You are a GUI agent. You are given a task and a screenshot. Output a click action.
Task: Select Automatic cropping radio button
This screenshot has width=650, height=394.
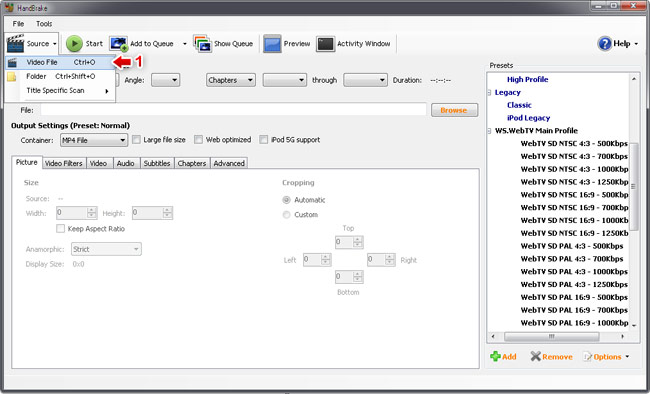pos(286,200)
